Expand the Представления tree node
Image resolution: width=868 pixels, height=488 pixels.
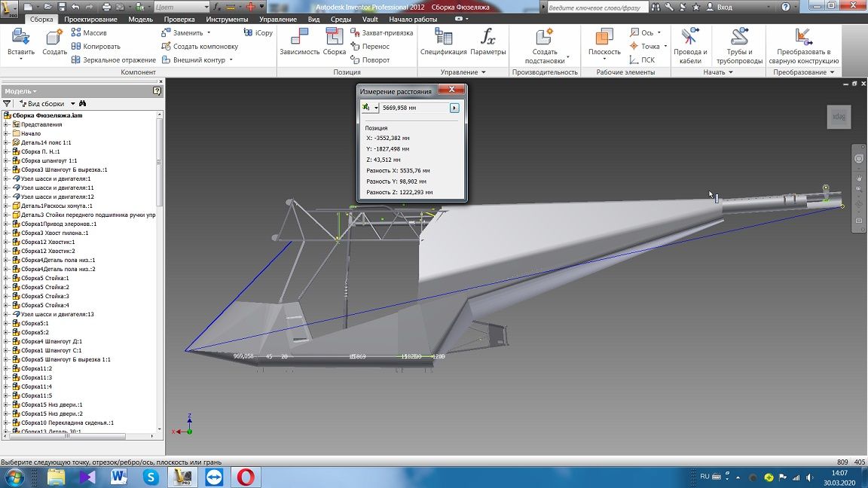pyautogui.click(x=6, y=124)
